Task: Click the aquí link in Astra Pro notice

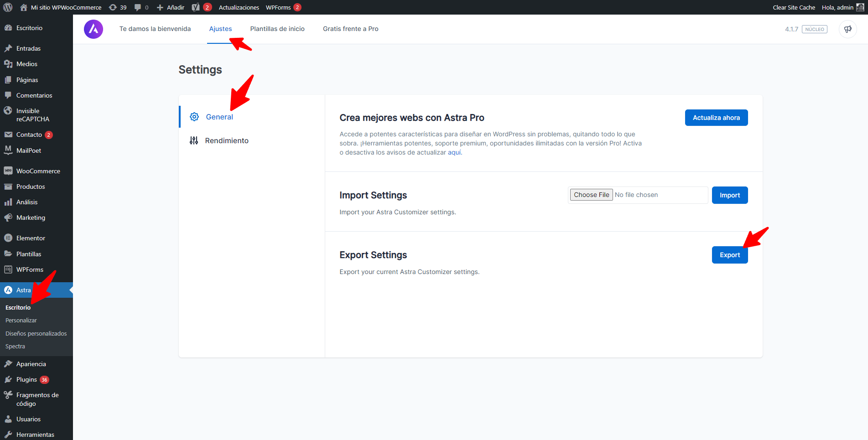Action: pos(454,152)
